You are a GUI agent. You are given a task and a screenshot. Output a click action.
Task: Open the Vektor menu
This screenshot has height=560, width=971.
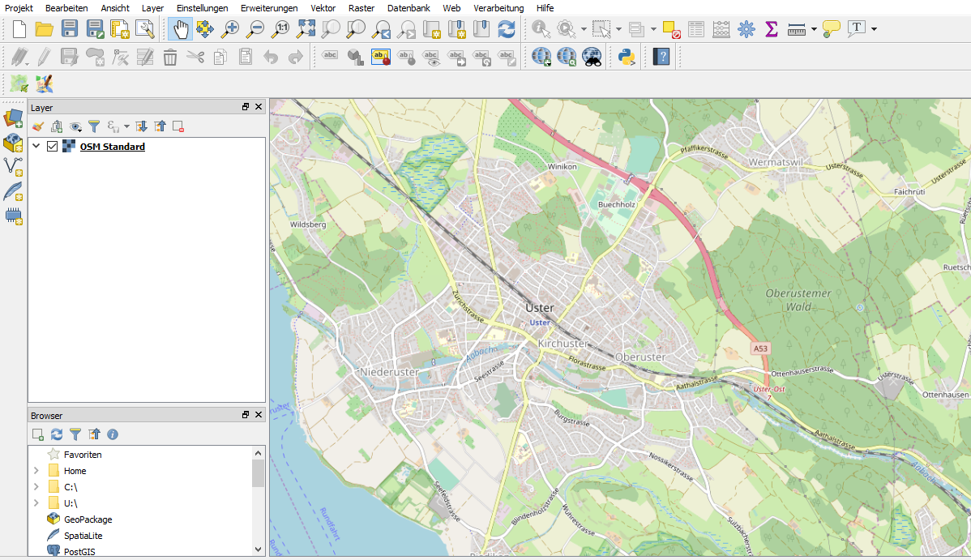pyautogui.click(x=323, y=8)
